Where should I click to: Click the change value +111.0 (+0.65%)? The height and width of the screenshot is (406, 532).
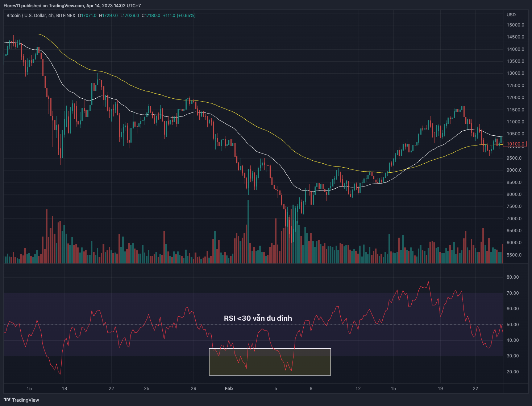click(179, 16)
